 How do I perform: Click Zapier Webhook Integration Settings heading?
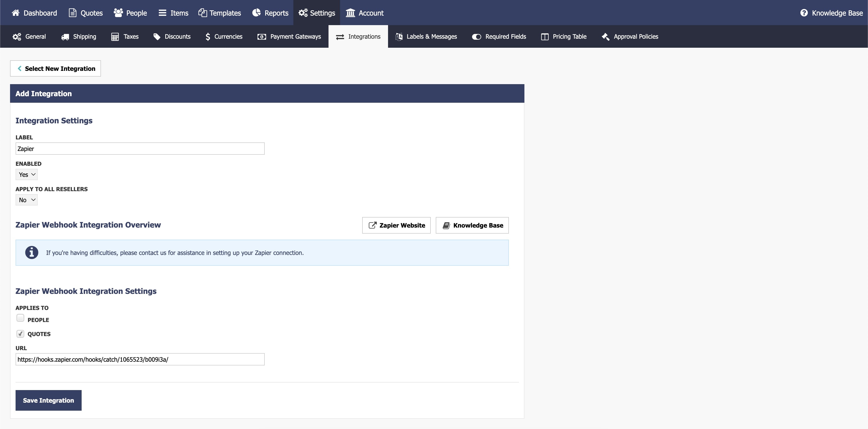click(86, 291)
